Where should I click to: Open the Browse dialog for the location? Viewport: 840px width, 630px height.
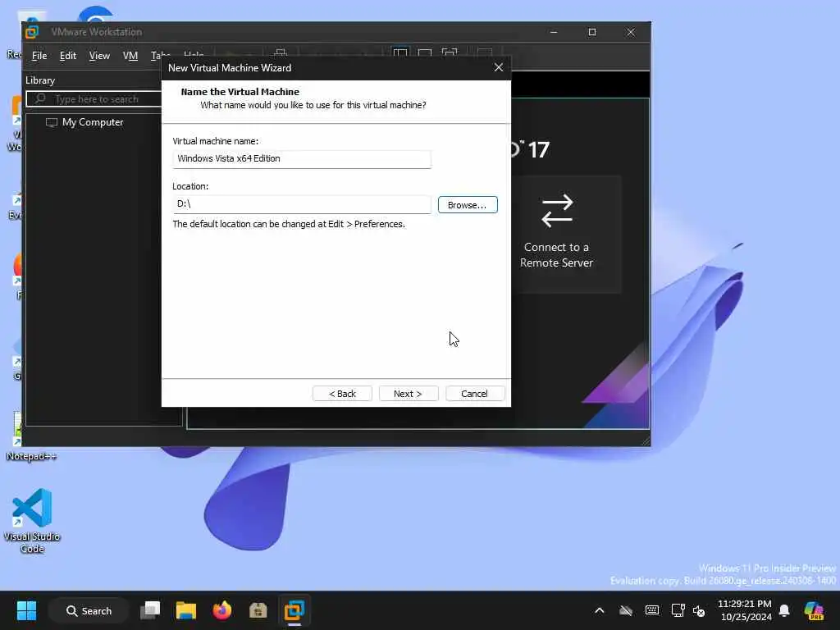(468, 204)
